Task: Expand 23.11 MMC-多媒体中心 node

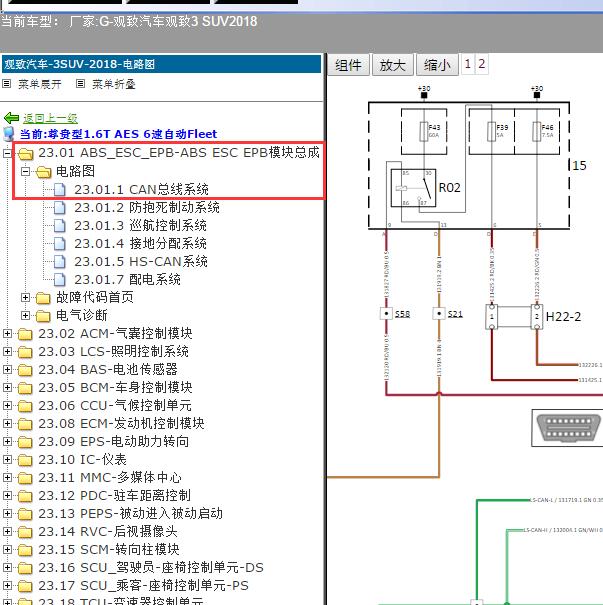Action: [7, 478]
